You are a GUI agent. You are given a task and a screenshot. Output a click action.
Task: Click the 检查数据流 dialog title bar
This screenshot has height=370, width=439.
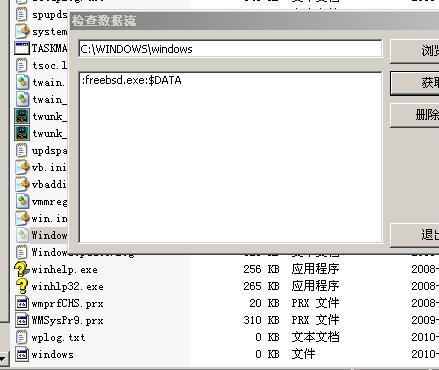(255, 21)
